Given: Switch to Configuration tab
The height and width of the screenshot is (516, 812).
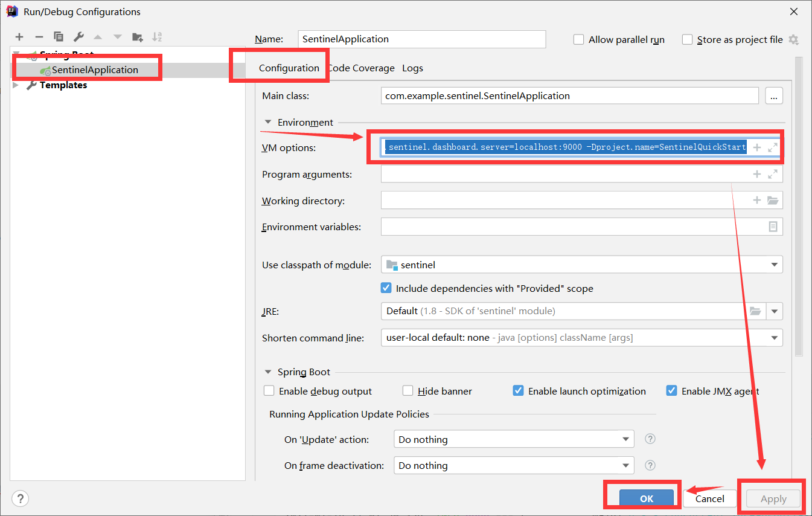Looking at the screenshot, I should coord(289,68).
